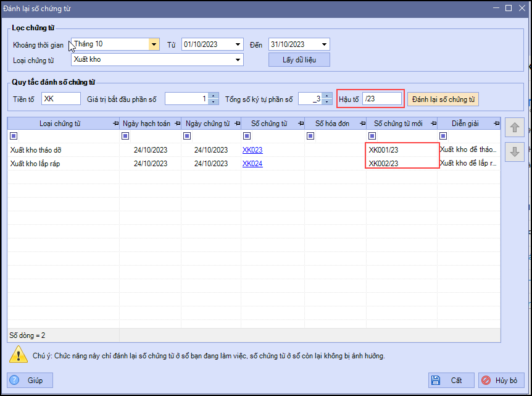Increase Giá trị bắt đầu phần số value
The height and width of the screenshot is (396, 532).
214,96
